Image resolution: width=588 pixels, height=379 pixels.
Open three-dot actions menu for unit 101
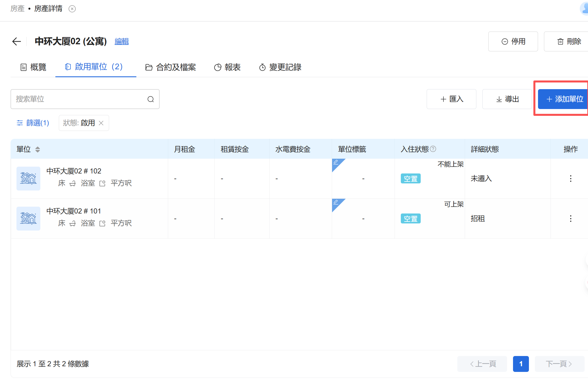570,219
